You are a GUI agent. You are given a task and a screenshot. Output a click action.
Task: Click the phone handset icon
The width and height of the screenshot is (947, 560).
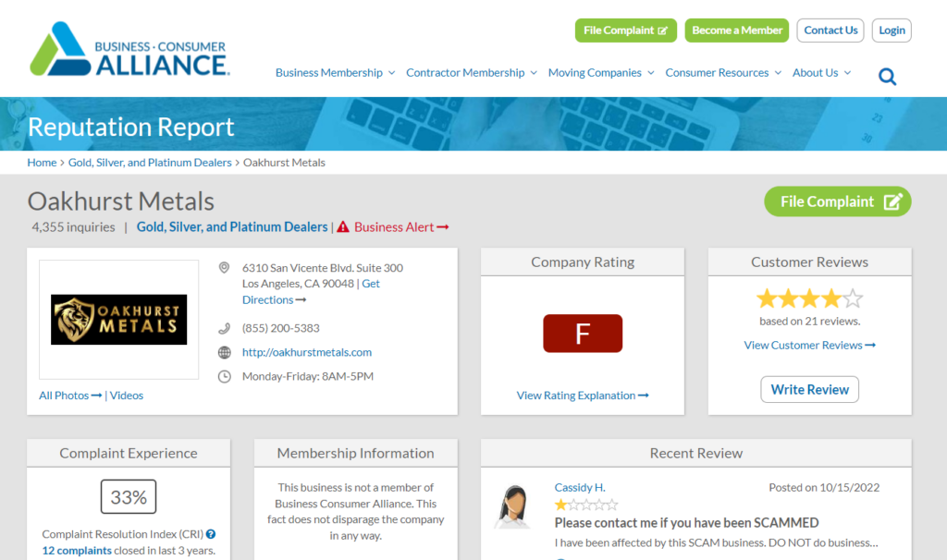tap(224, 328)
